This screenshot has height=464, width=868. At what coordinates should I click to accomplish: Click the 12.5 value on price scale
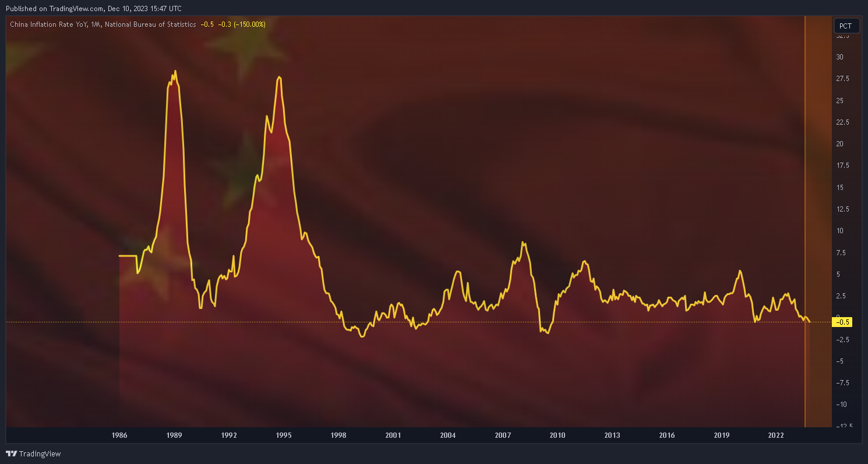coord(842,209)
